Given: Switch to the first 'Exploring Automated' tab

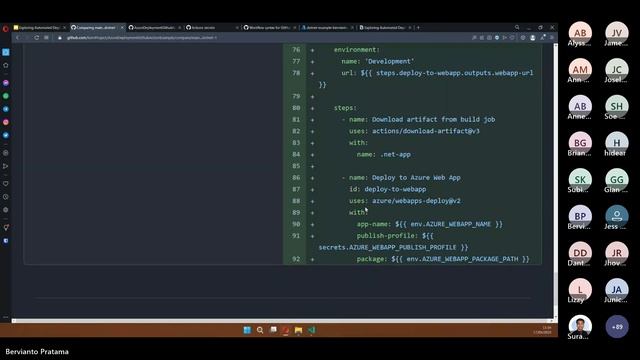Looking at the screenshot, I should point(39,28).
